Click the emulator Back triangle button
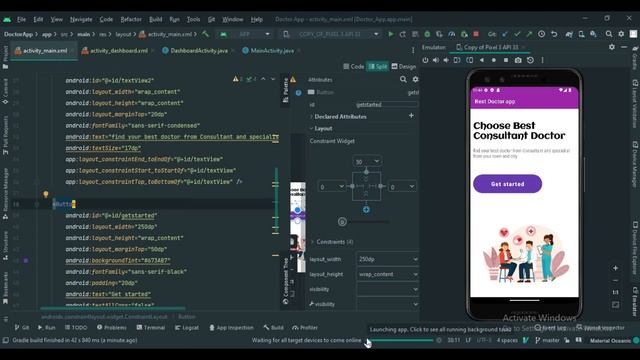640x360 pixels. tap(482, 60)
